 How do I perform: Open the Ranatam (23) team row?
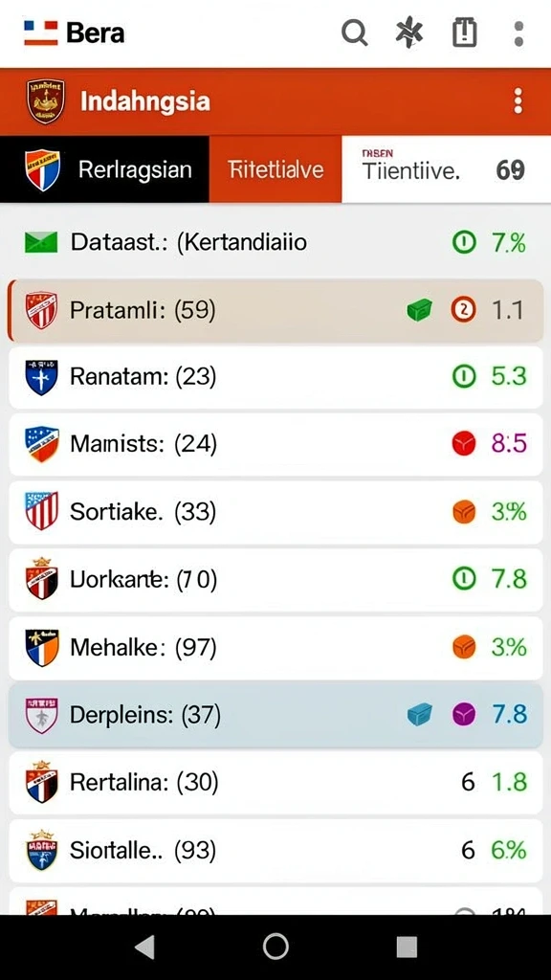275,377
